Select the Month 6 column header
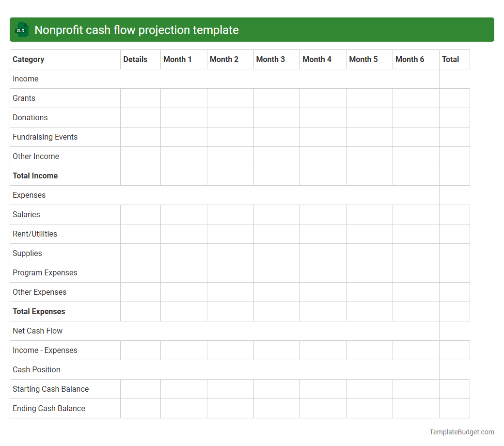504x446 pixels. (x=409, y=59)
